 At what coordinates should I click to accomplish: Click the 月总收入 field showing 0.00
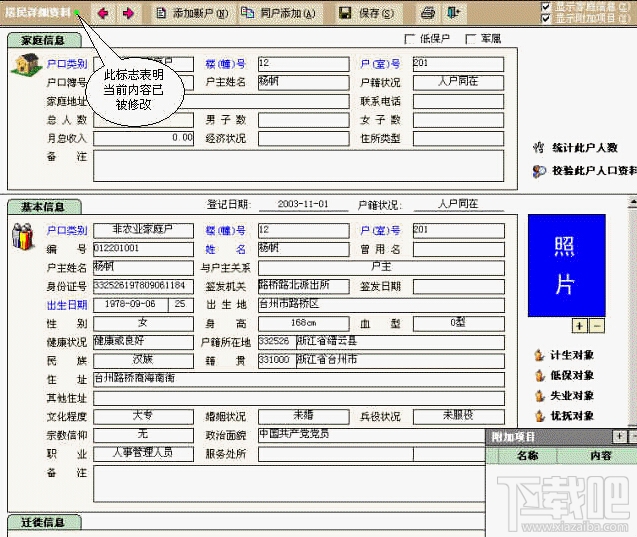point(143,139)
